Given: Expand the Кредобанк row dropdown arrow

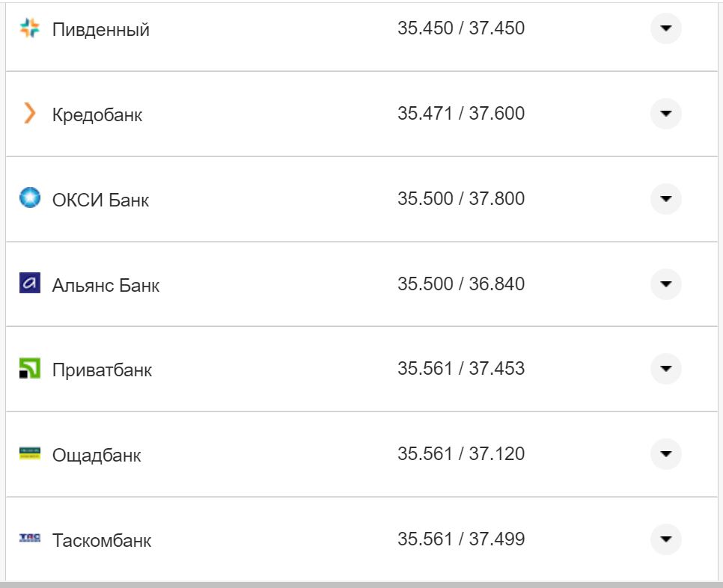Looking at the screenshot, I should pyautogui.click(x=665, y=114).
